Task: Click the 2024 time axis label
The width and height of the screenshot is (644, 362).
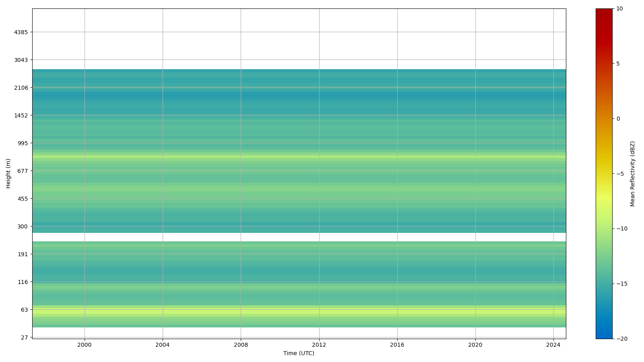Action: click(x=553, y=345)
